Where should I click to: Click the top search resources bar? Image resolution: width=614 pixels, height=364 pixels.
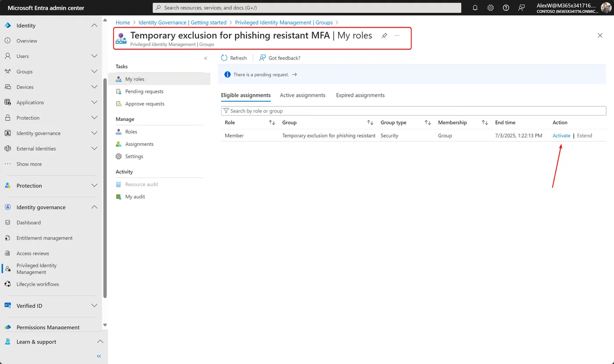pyautogui.click(x=307, y=8)
